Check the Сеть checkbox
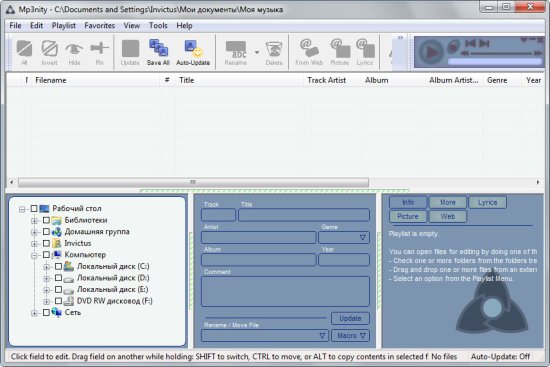 pos(46,312)
